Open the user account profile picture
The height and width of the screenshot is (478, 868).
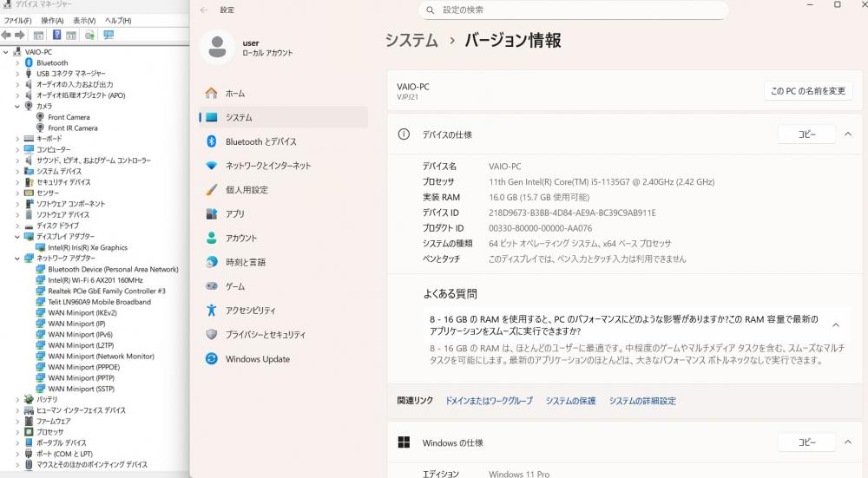click(217, 47)
